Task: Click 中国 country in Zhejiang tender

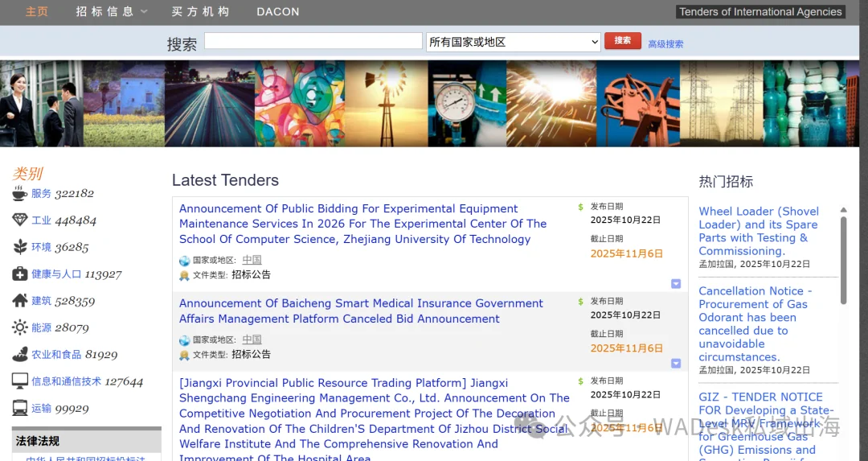Action: pos(252,260)
